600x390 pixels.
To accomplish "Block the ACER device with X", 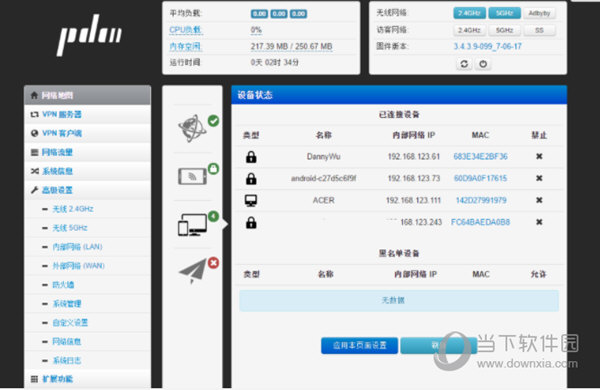I will 539,200.
